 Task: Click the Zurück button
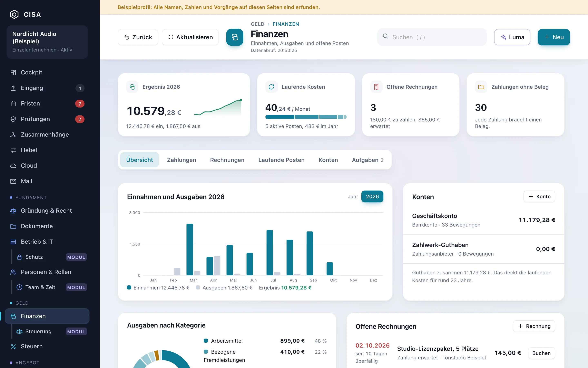pyautogui.click(x=138, y=37)
